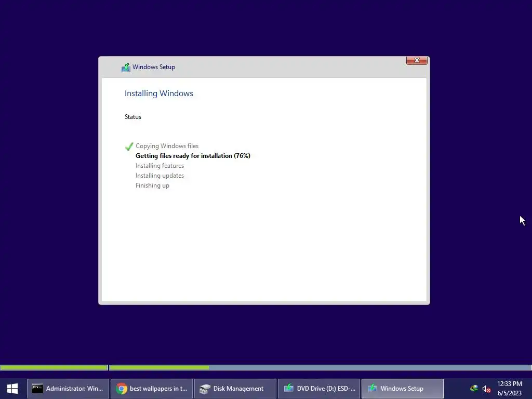Click Installing updates step
Image resolution: width=532 pixels, height=399 pixels.
(x=159, y=176)
